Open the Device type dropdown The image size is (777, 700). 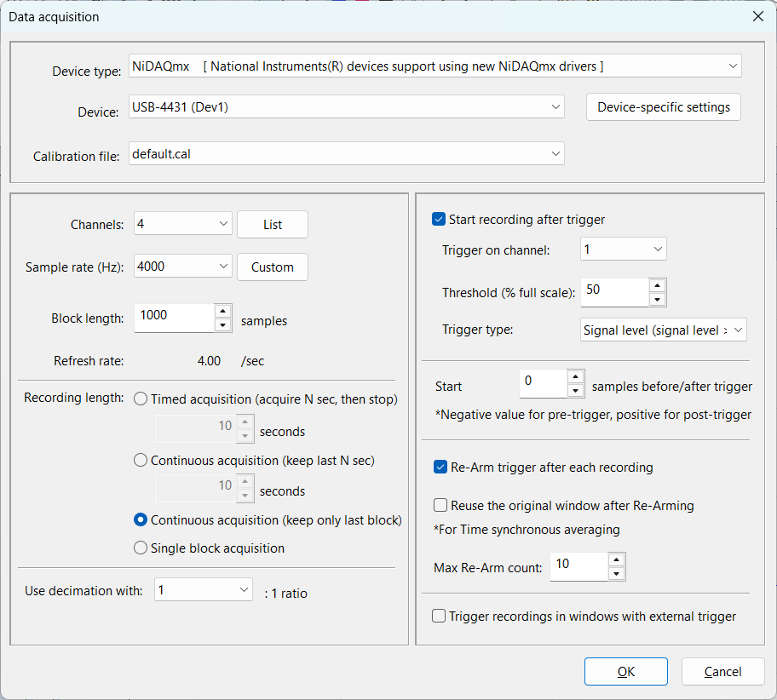point(733,66)
